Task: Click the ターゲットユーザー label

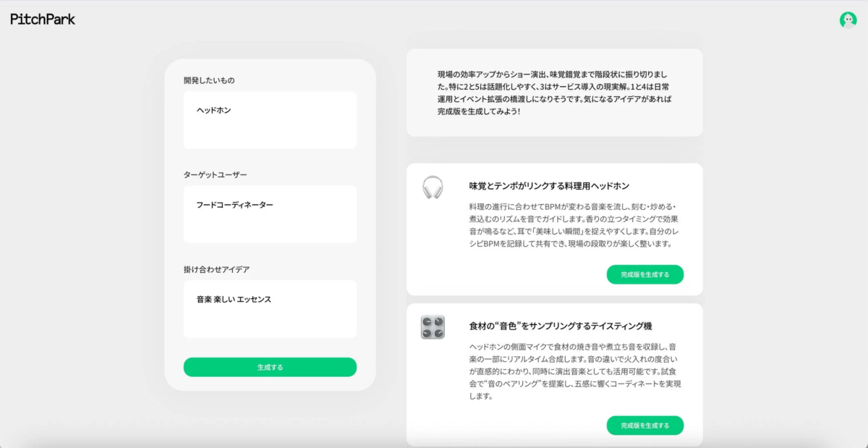Action: [x=210, y=174]
